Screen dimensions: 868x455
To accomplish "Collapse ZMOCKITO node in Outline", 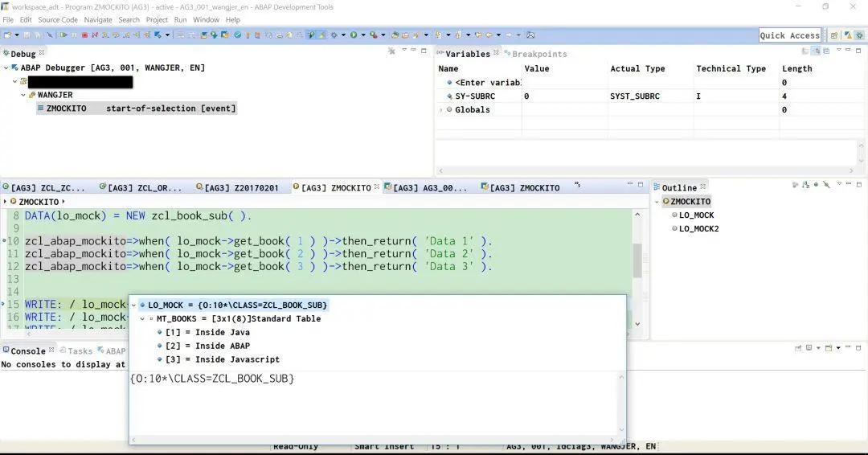I will click(657, 202).
